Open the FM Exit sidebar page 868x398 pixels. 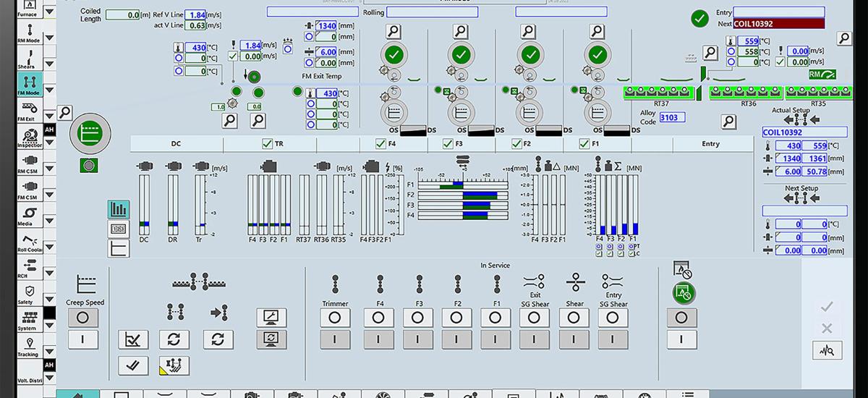pyautogui.click(x=30, y=111)
